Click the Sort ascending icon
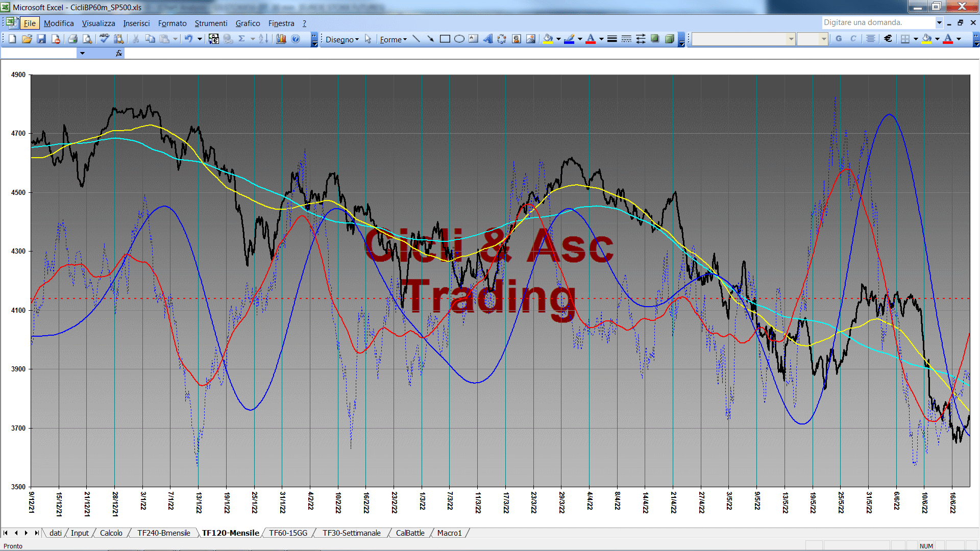Screen dimensions: 980x551 263,39
